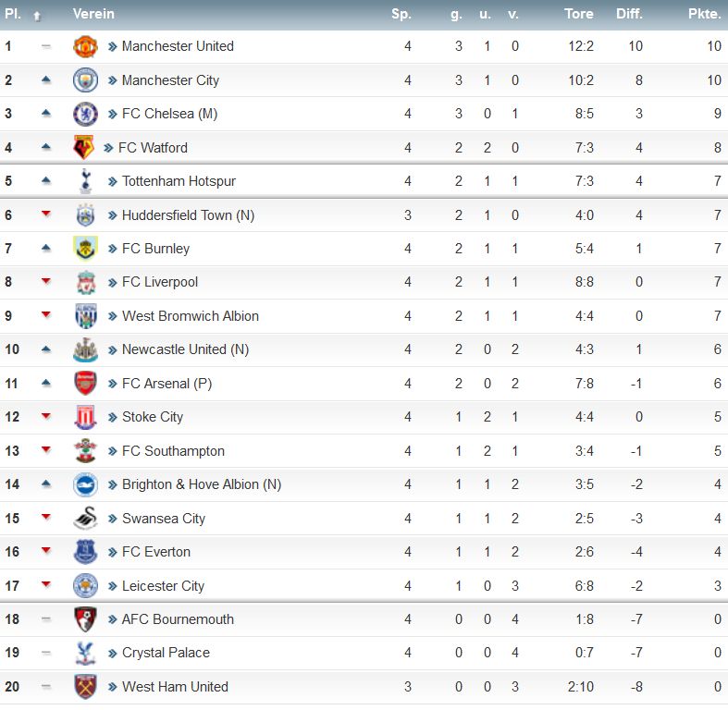728x710 pixels.
Task: Open the AFC Bournemouth team link
Action: 178,619
